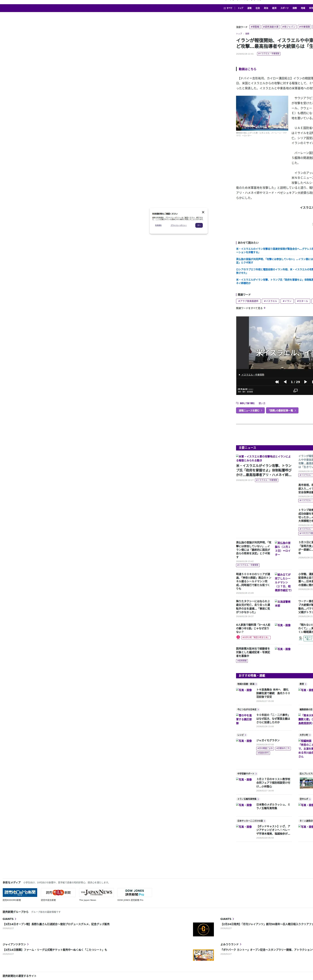
Task: Click the 次へ button in popup
Action: [x=199, y=225]
